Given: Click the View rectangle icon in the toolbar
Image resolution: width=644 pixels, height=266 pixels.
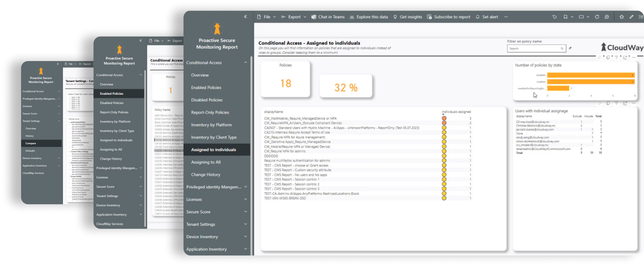Looking at the screenshot, I should [x=581, y=17].
